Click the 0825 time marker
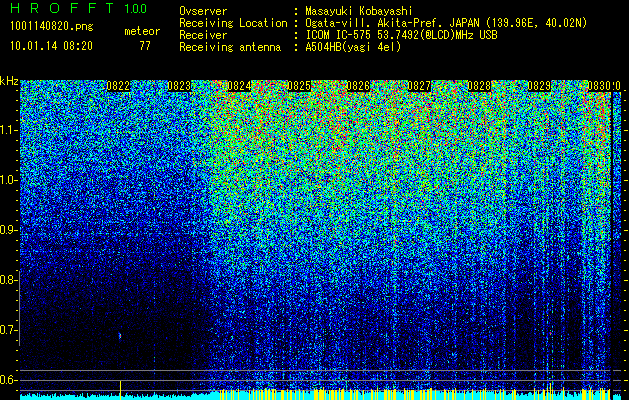Viewport: 629px width, 400px height. point(299,86)
